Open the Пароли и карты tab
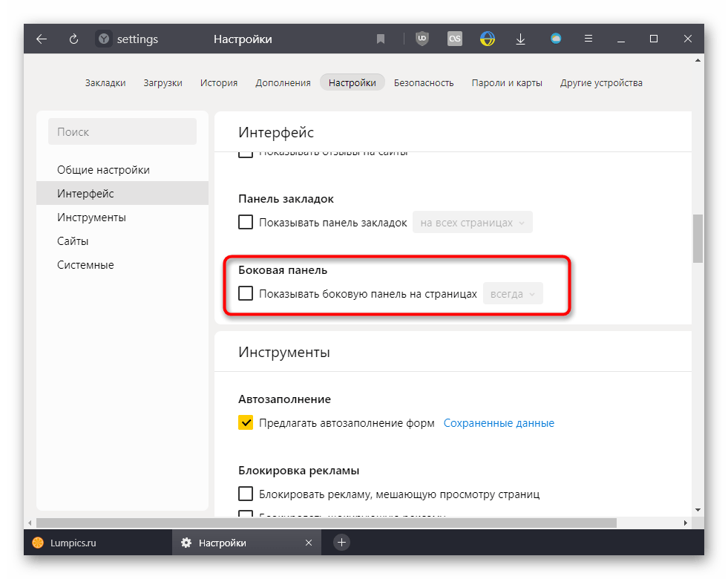The width and height of the screenshot is (728, 579). coord(507,82)
